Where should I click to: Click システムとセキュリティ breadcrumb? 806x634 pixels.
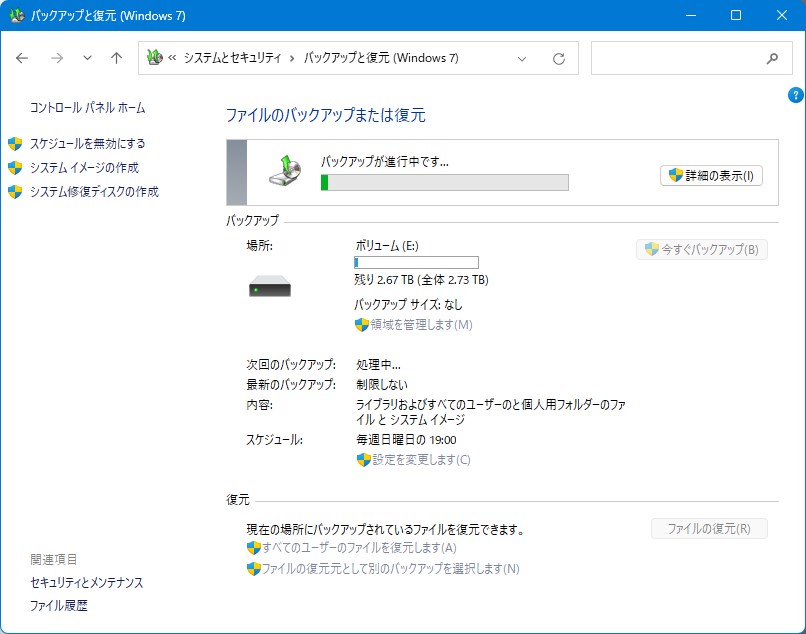[x=232, y=58]
